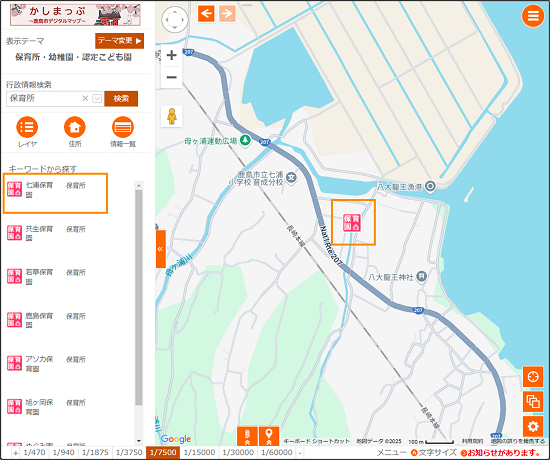Click the 母ヶ浦運動広場 park marker
Screen dimensions: 550x460
pyautogui.click(x=245, y=141)
